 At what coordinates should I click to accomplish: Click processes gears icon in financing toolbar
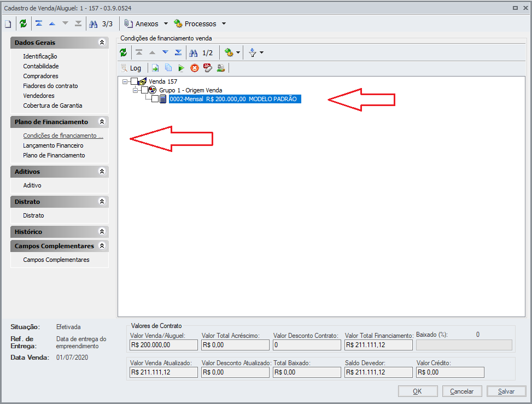pos(229,52)
